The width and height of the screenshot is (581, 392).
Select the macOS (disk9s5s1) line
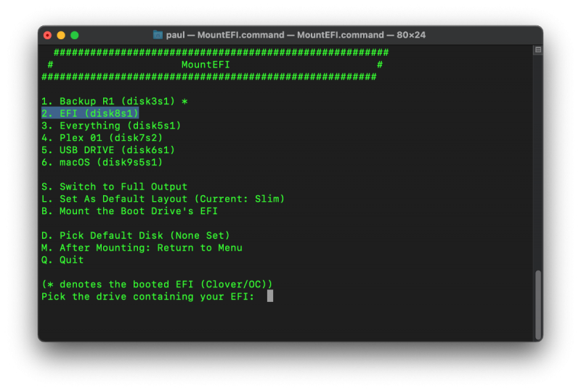pos(102,163)
